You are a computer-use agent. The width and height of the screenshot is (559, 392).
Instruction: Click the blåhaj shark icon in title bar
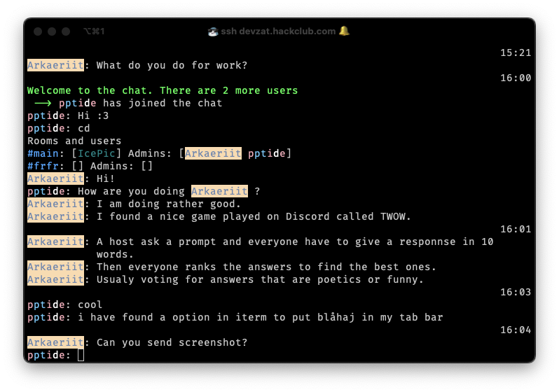pos(213,31)
